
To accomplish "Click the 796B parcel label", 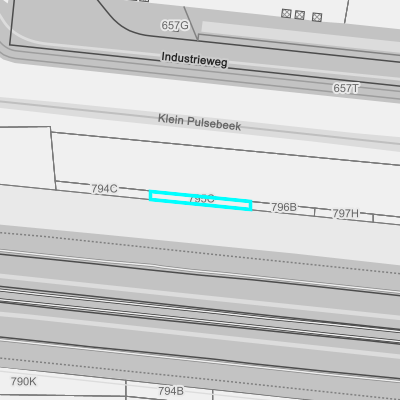I will point(284,207).
